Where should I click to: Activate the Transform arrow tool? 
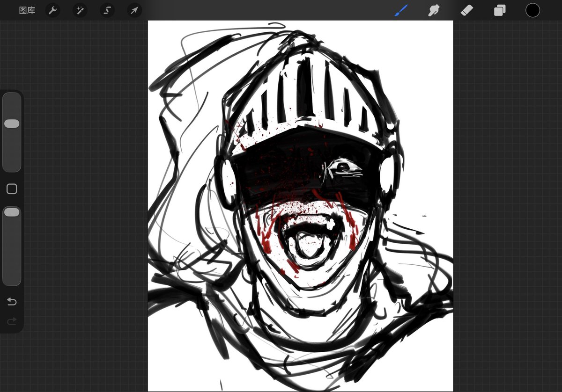click(x=134, y=10)
